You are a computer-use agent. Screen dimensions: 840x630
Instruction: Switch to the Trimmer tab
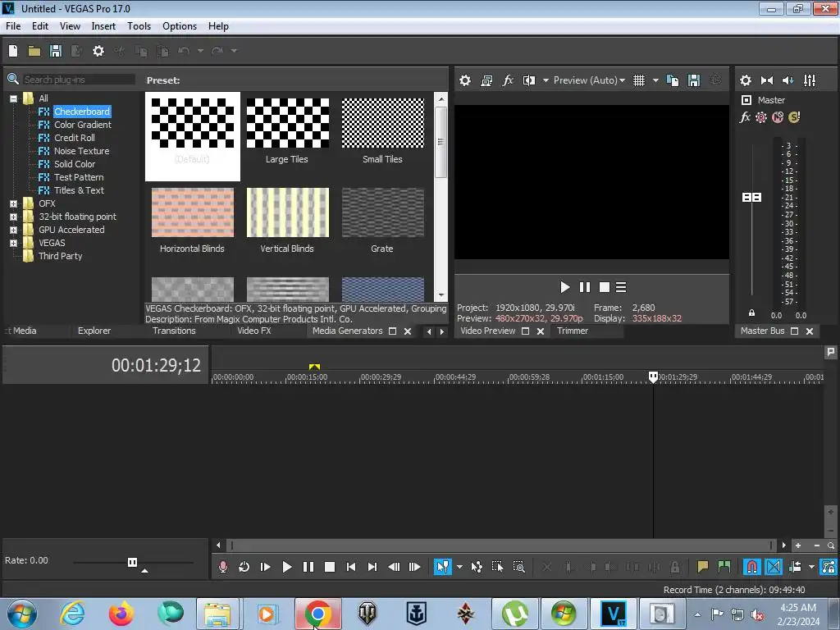(x=572, y=331)
